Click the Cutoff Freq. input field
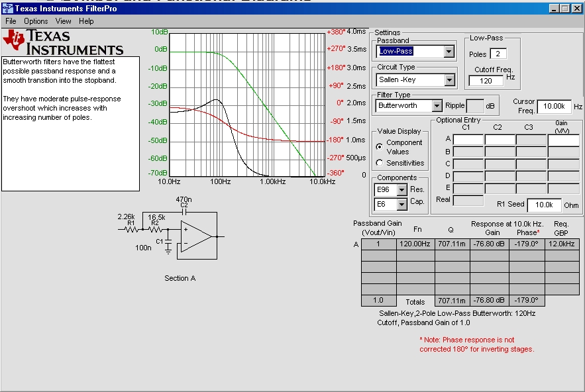The height and width of the screenshot is (392, 585). 486,81
